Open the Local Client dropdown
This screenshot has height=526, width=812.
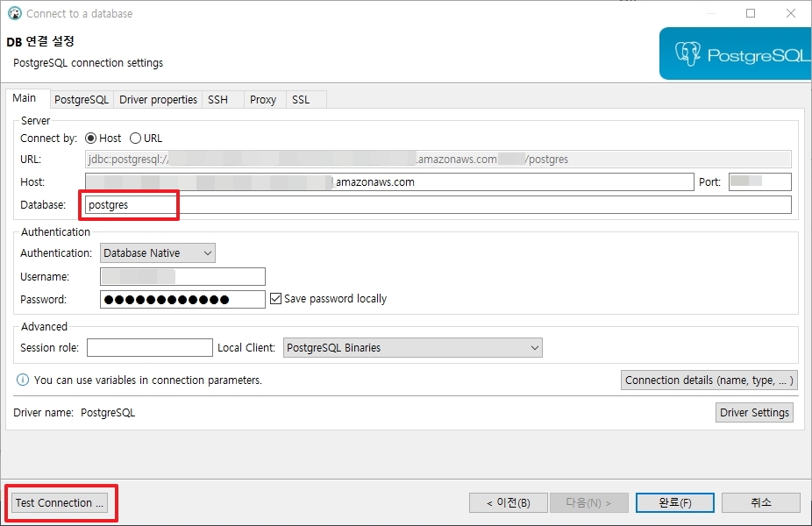pyautogui.click(x=413, y=348)
